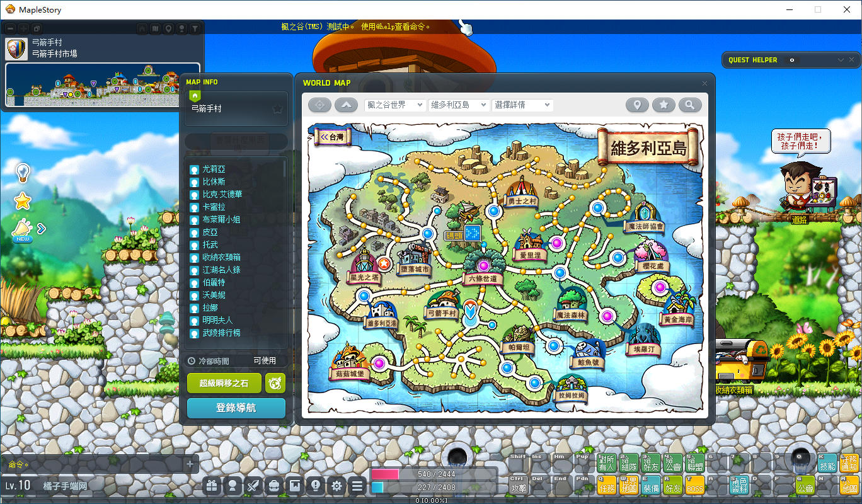Viewport: 862px width, 504px height.
Task: Open the World Map search magnifier
Action: 690,105
